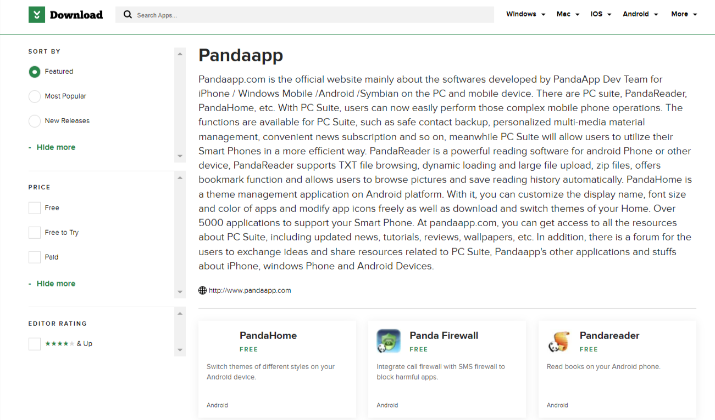Check the Free price filter
This screenshot has width=715, height=420.
pyautogui.click(x=34, y=208)
